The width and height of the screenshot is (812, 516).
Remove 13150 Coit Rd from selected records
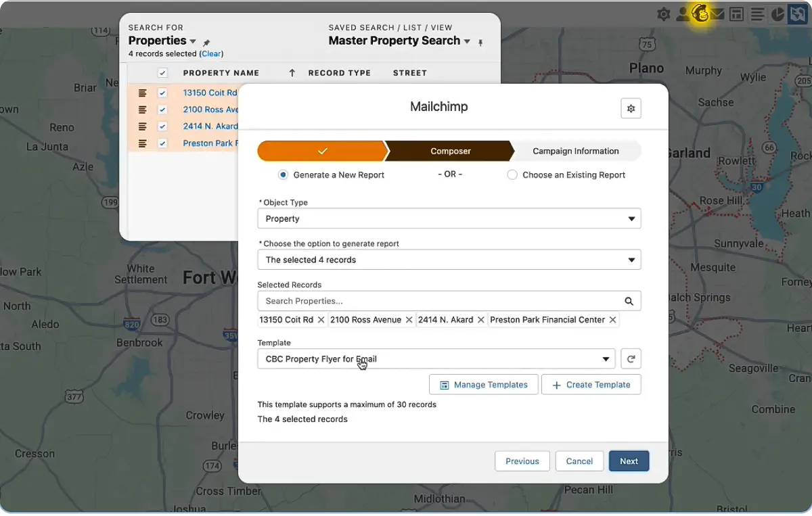321,320
